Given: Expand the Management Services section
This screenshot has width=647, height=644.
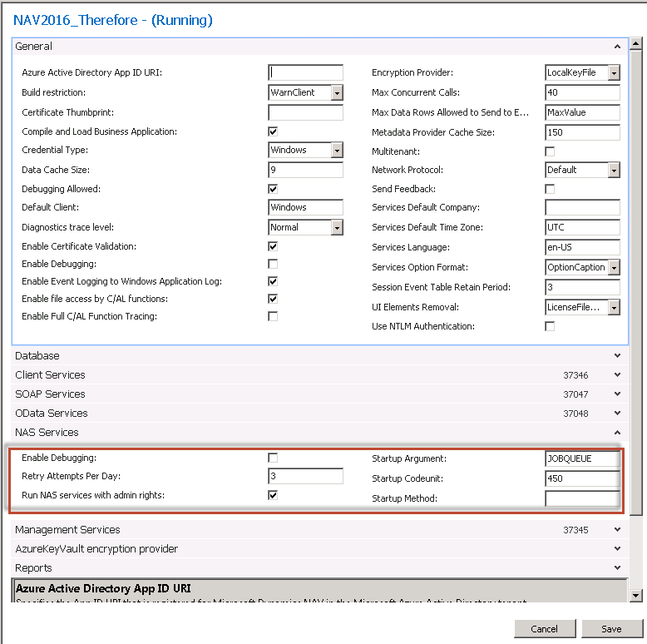Looking at the screenshot, I should tap(616, 530).
